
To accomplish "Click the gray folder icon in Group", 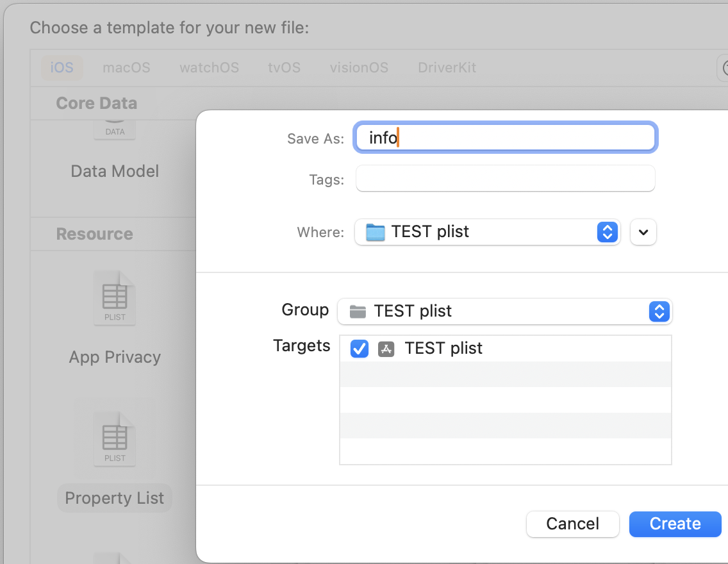I will pyautogui.click(x=358, y=311).
